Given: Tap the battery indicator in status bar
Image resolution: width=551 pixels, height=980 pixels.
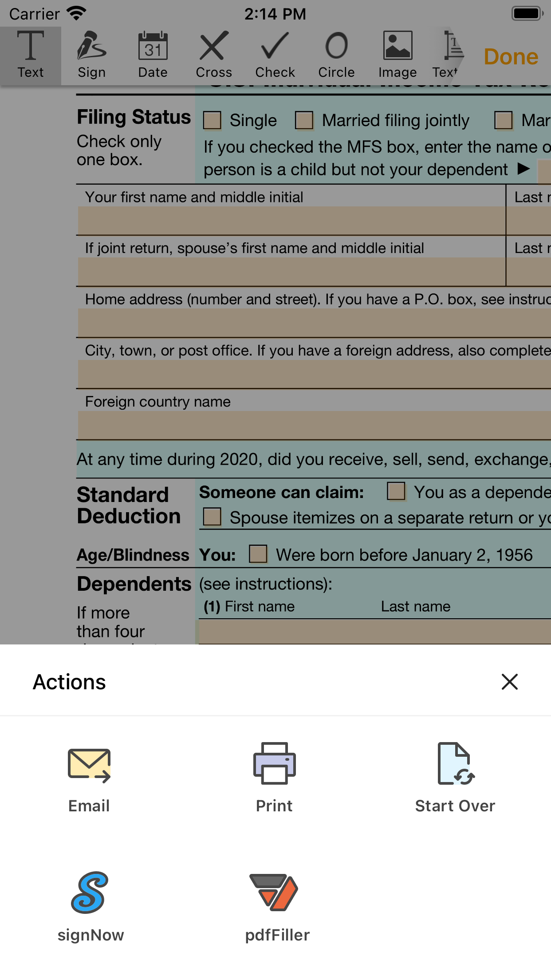Looking at the screenshot, I should [527, 13].
